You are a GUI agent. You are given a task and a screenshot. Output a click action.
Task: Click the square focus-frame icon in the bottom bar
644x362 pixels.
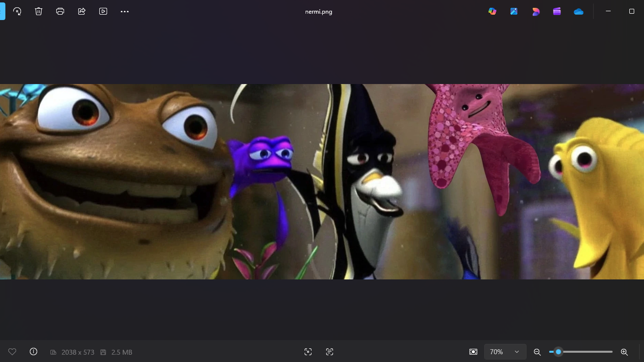308,352
